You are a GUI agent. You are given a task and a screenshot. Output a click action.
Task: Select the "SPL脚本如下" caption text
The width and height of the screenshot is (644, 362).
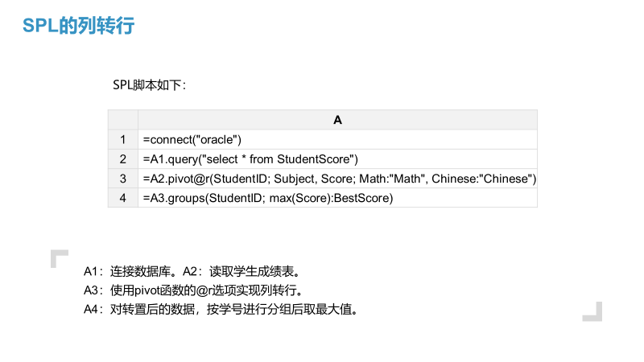(150, 84)
